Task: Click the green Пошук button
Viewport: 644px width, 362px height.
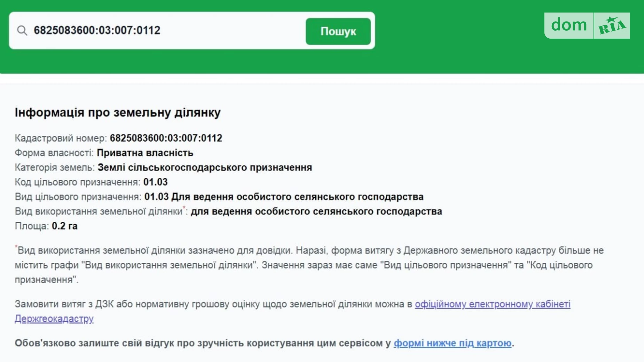Action: tap(338, 31)
